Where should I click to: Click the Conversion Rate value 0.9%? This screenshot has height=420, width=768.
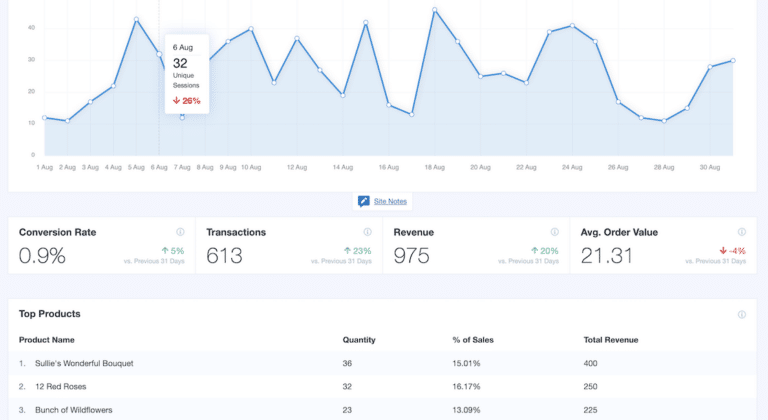pos(42,256)
